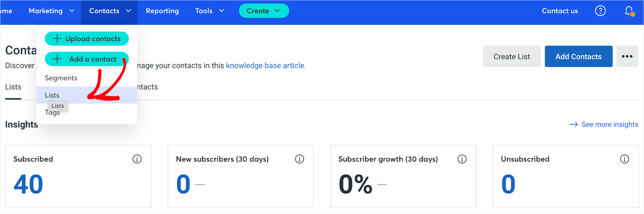
Task: Open the knowledge base article link
Action: [265, 66]
